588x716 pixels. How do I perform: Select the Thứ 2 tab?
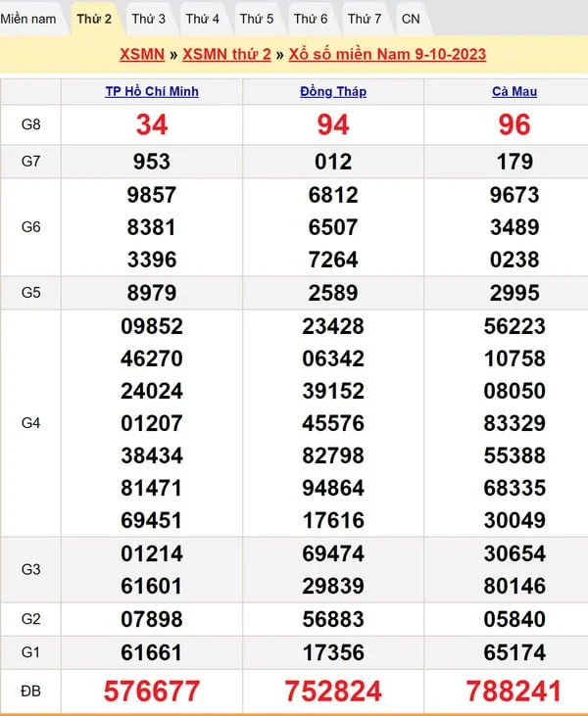click(x=94, y=19)
